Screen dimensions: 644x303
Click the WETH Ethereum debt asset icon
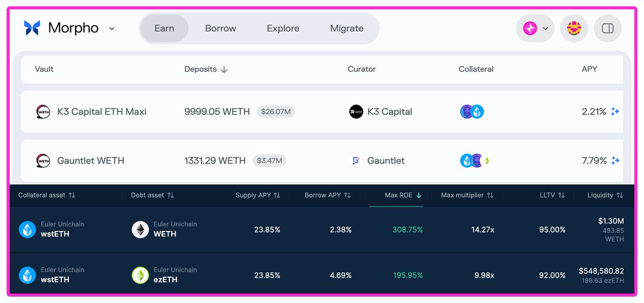pos(140,230)
